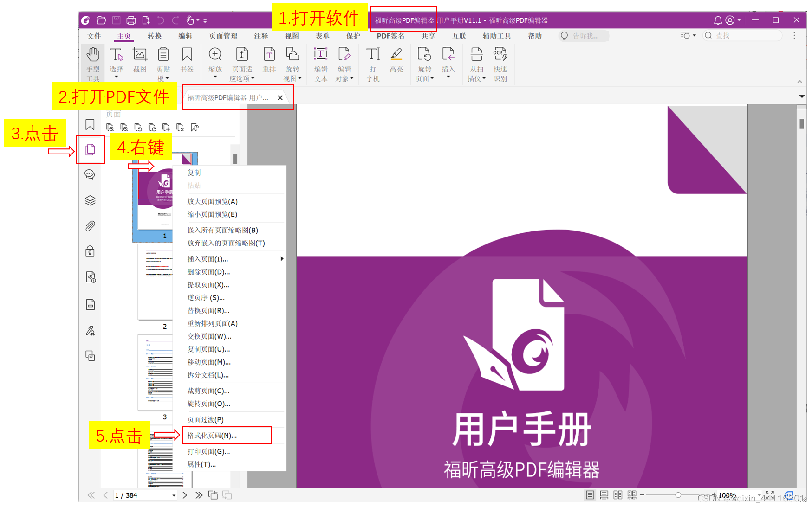
Task: Add a Bookmark with the 书签 ribbon button
Action: [x=187, y=60]
